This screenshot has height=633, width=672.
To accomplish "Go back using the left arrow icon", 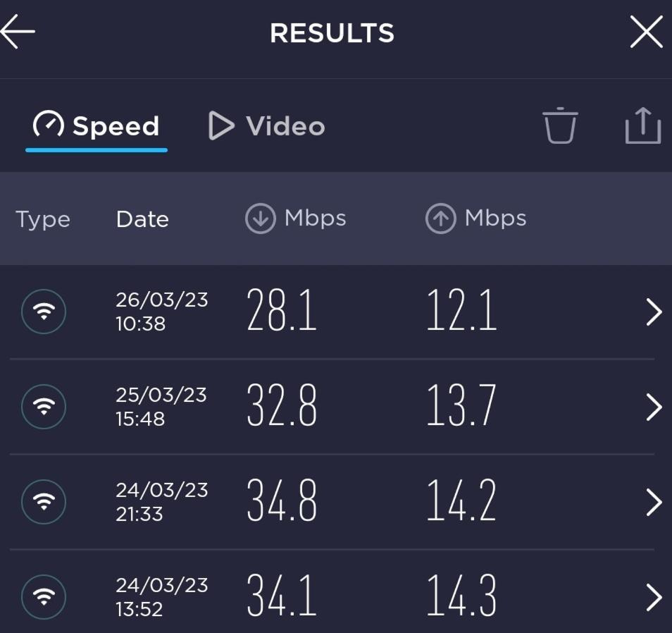I will point(18,31).
